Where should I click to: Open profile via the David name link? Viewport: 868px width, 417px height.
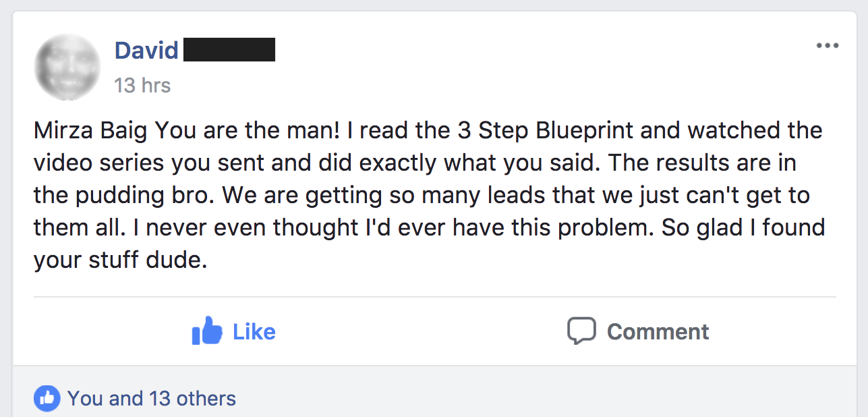click(x=146, y=51)
